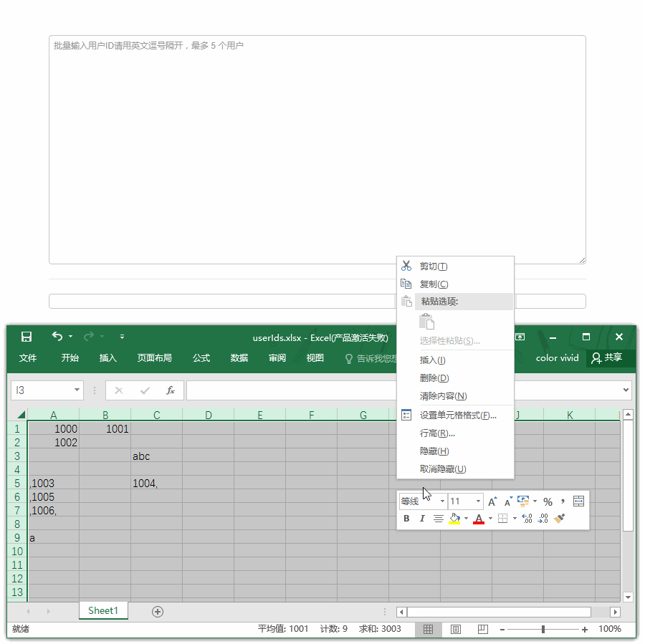The width and height of the screenshot is (645, 644).
Task: Click the Undo arrow icon
Action: (x=57, y=337)
